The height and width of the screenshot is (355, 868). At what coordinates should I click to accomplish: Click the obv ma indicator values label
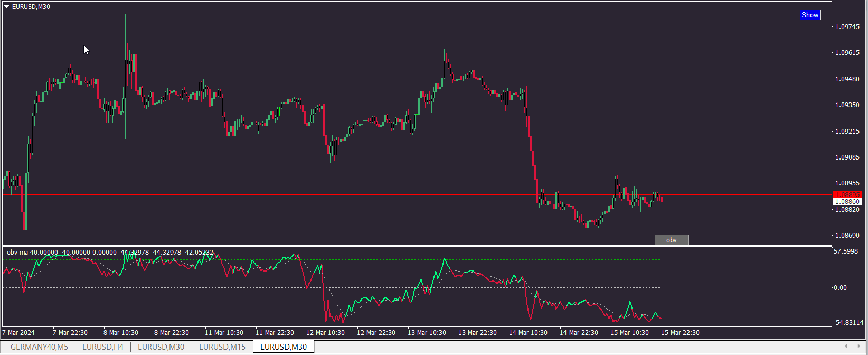pos(110,253)
